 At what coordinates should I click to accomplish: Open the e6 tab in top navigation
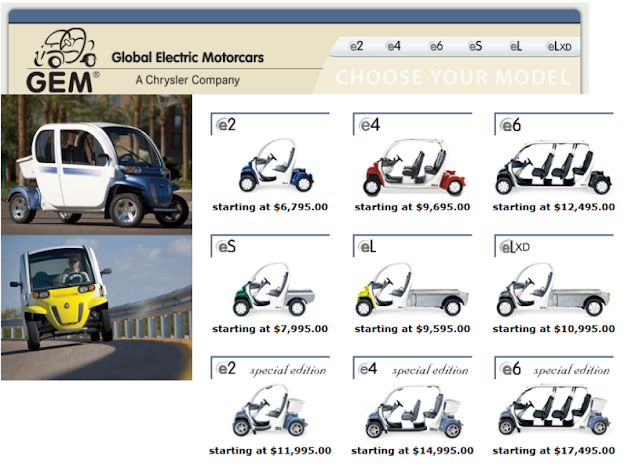point(436,46)
